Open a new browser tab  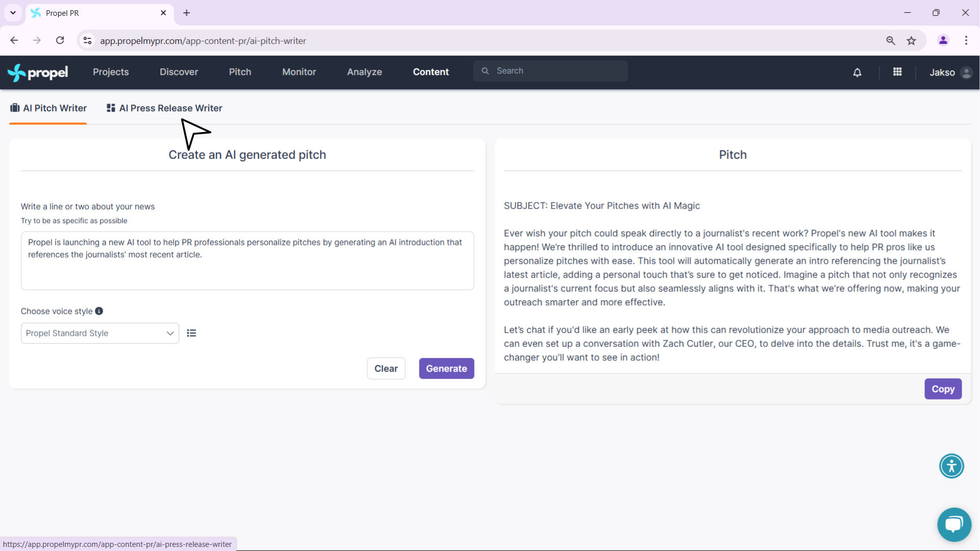pyautogui.click(x=187, y=13)
